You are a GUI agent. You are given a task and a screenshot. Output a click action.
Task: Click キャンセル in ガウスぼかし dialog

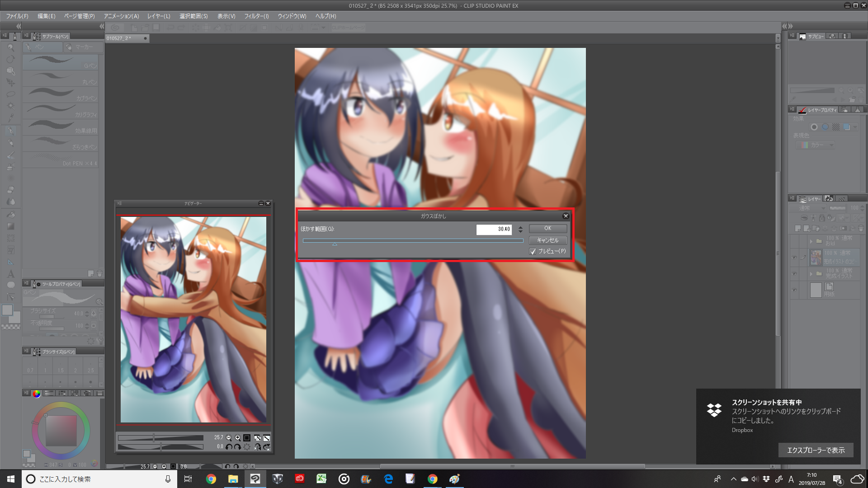[547, 240]
